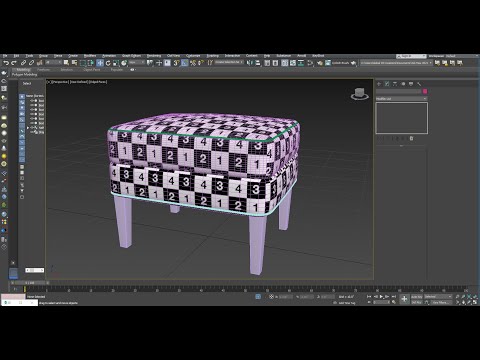Open the reference coordinate system dropdown
The height and width of the screenshot is (360, 480).
(137, 62)
